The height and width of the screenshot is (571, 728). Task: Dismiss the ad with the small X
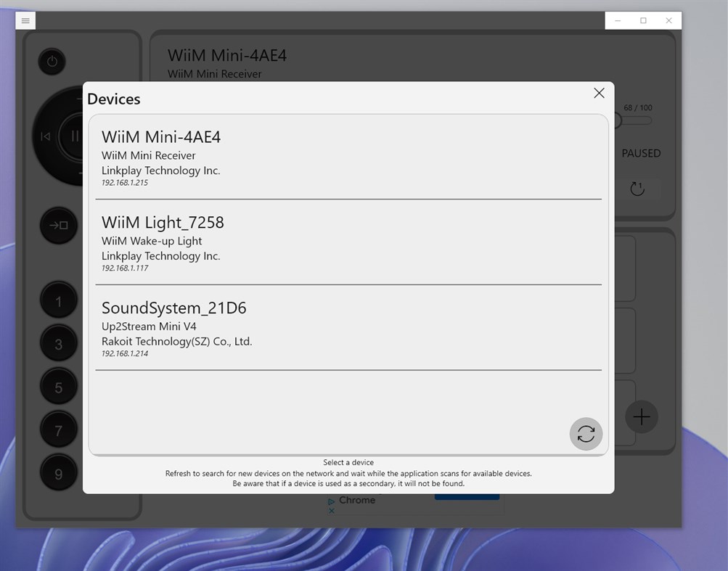[331, 510]
